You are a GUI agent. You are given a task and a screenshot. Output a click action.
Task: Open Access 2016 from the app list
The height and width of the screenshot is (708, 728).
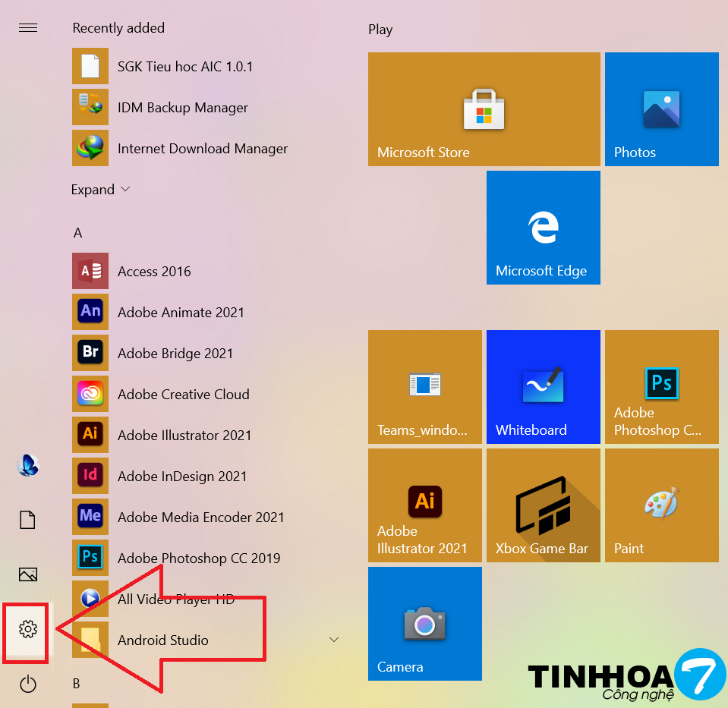[x=154, y=272]
